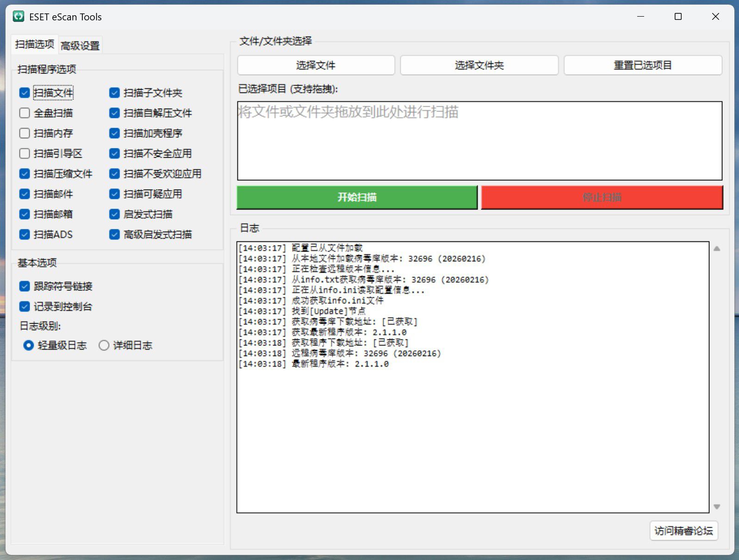The image size is (739, 560).
Task: Disable 扫描压缩文件 checkbox
Action: click(x=25, y=174)
